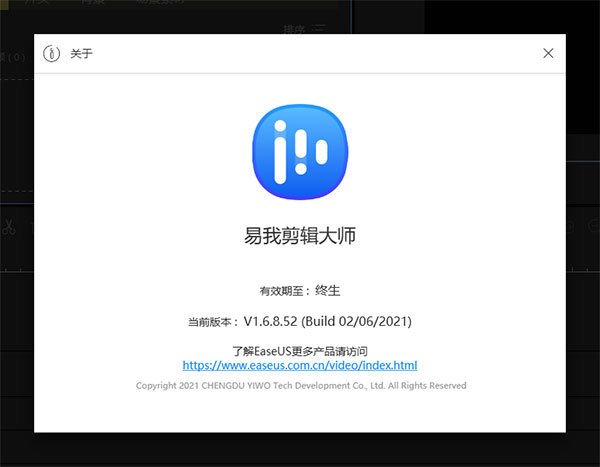Click the scissors icon in the background editor
The width and height of the screenshot is (600, 467).
tap(8, 227)
